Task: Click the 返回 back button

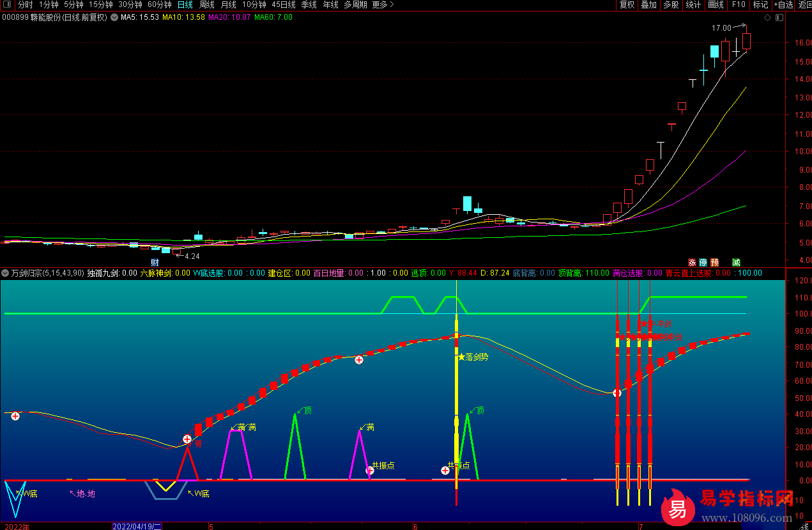Action: point(804,4)
